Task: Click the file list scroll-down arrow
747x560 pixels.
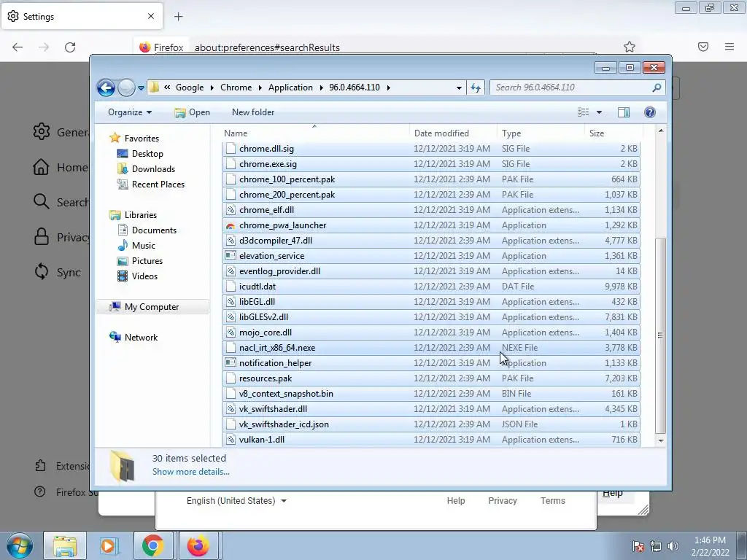Action: (x=660, y=440)
